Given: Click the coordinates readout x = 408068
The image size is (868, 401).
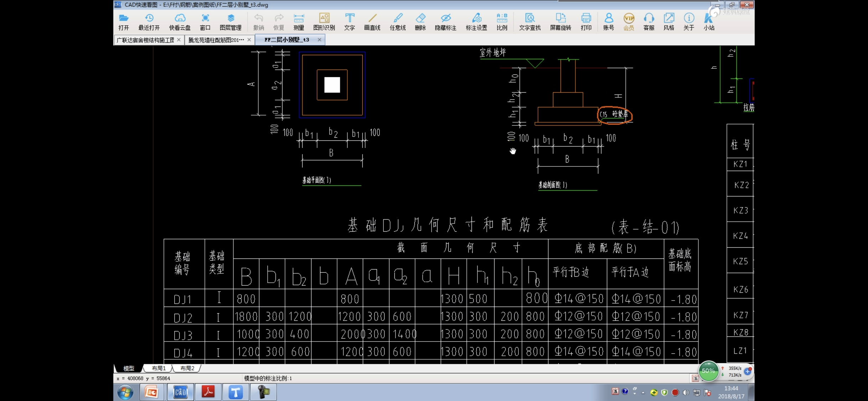Looking at the screenshot, I should [144, 378].
